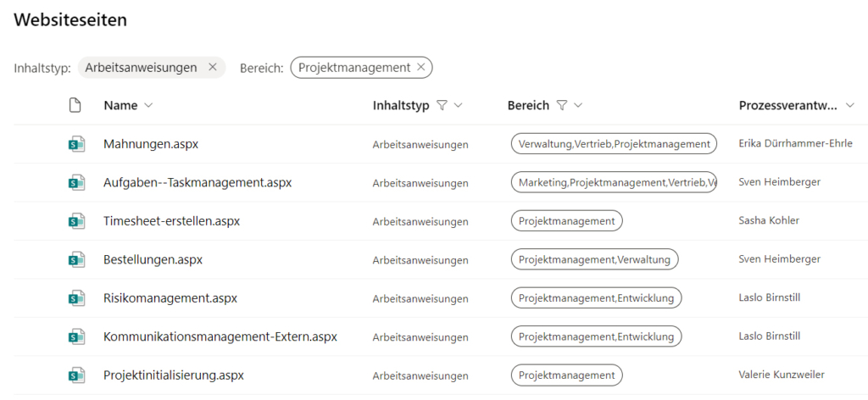This screenshot has width=868, height=400.
Task: Click the Bereich column header label
Action: [x=528, y=105]
